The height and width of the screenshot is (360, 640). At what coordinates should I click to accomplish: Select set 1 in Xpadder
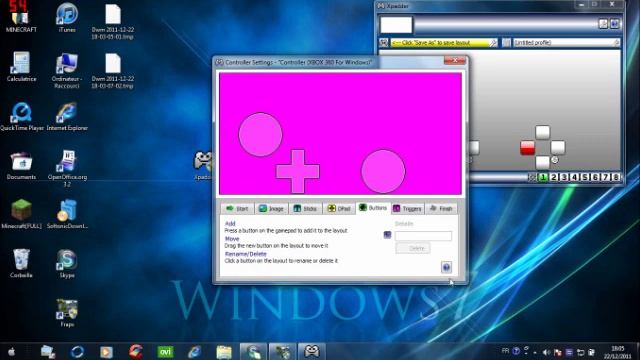[543, 177]
